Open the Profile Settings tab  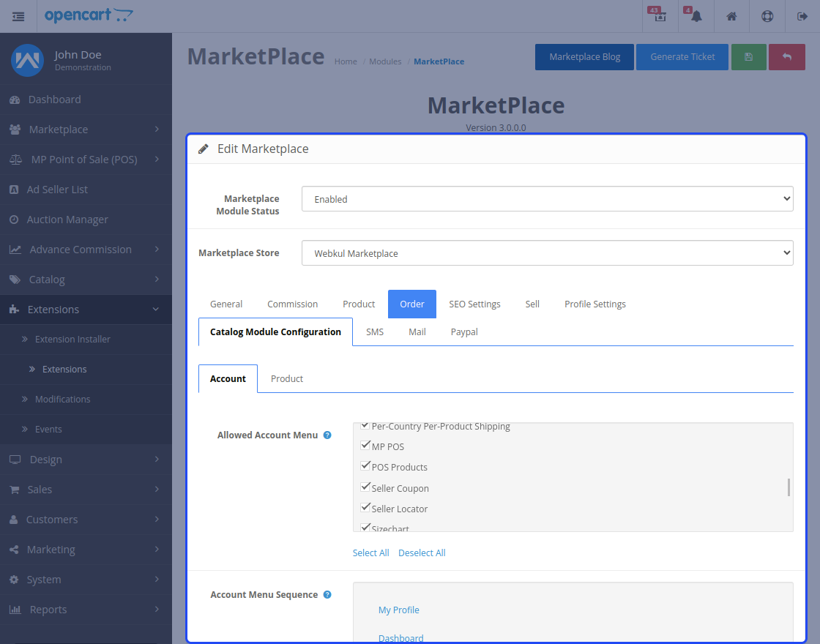[x=595, y=304]
